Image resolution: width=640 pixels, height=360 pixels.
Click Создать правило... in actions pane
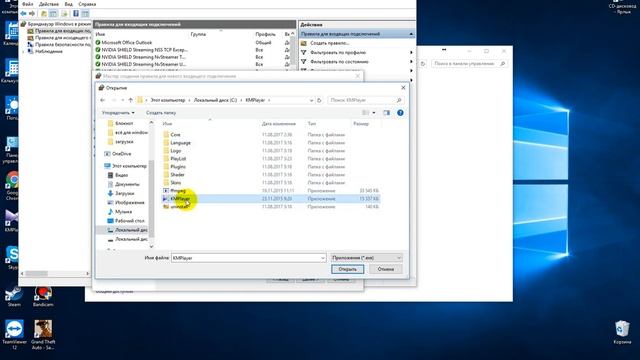(x=330, y=43)
